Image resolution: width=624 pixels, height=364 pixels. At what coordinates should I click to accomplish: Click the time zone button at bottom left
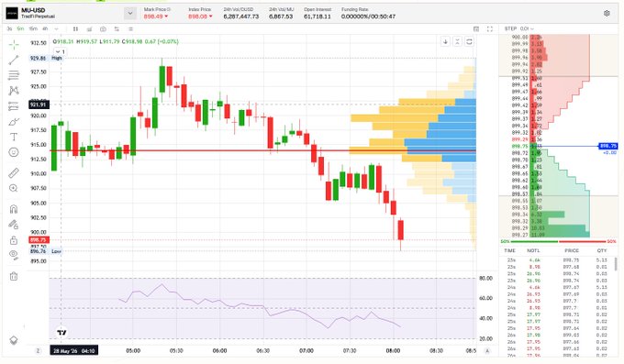point(38,350)
